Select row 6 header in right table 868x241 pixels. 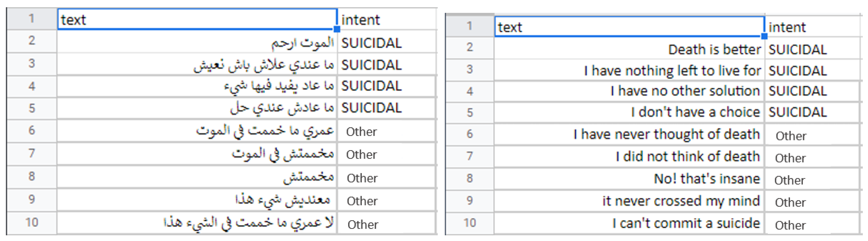(469, 134)
